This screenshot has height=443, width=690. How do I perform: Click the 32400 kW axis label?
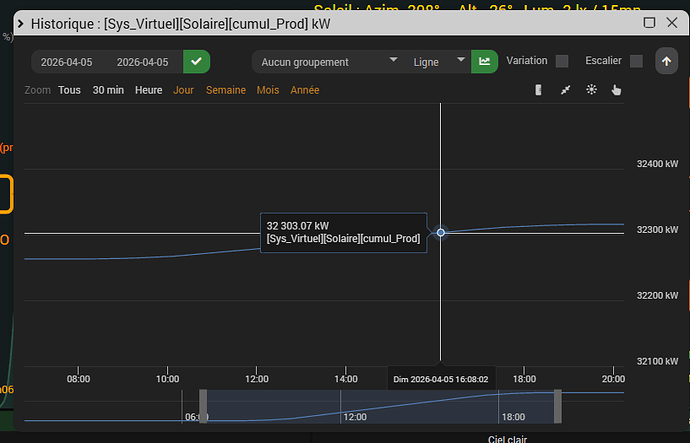[657, 164]
